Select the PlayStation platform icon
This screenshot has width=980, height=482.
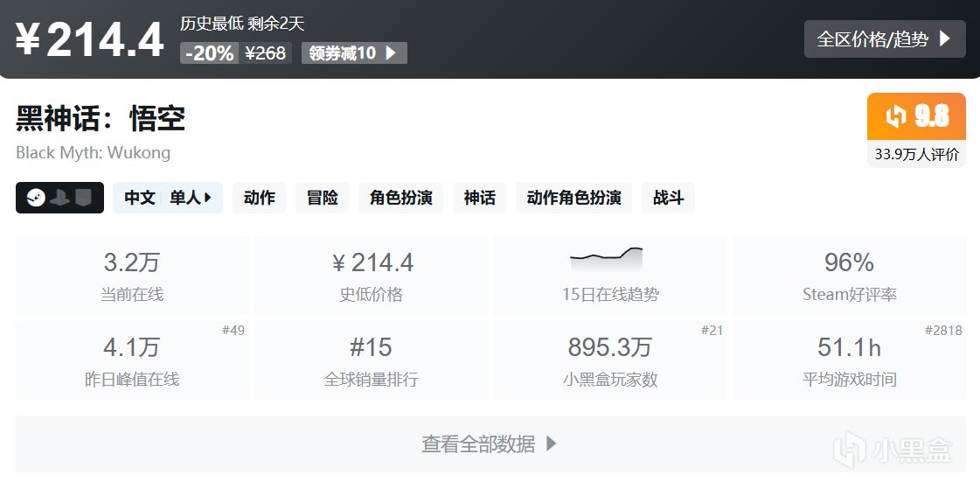[x=60, y=199]
